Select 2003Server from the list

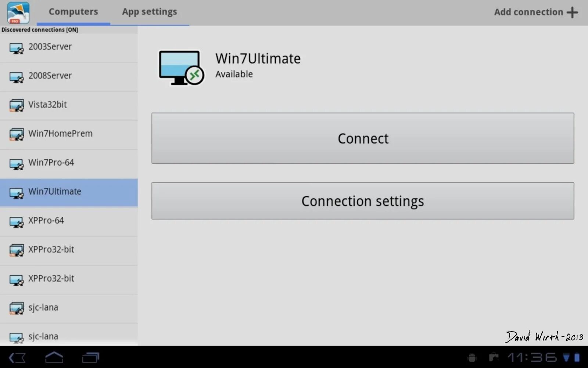(69, 47)
